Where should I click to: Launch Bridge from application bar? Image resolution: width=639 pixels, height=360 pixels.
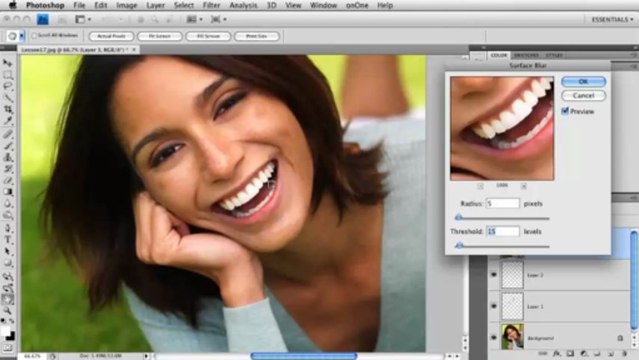[x=42, y=19]
